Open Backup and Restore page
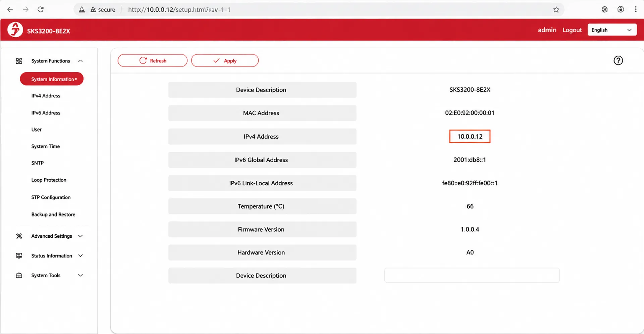 click(53, 214)
